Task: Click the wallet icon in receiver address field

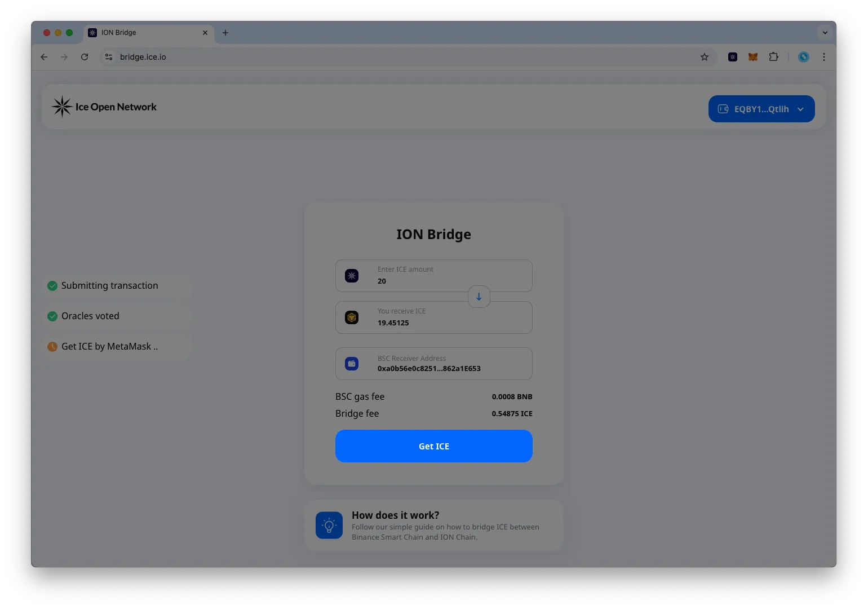Action: click(352, 364)
